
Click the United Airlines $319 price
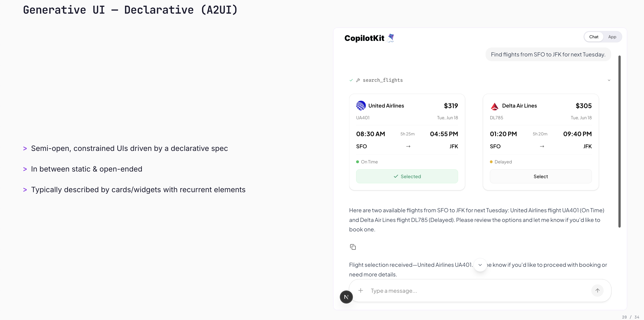451,106
